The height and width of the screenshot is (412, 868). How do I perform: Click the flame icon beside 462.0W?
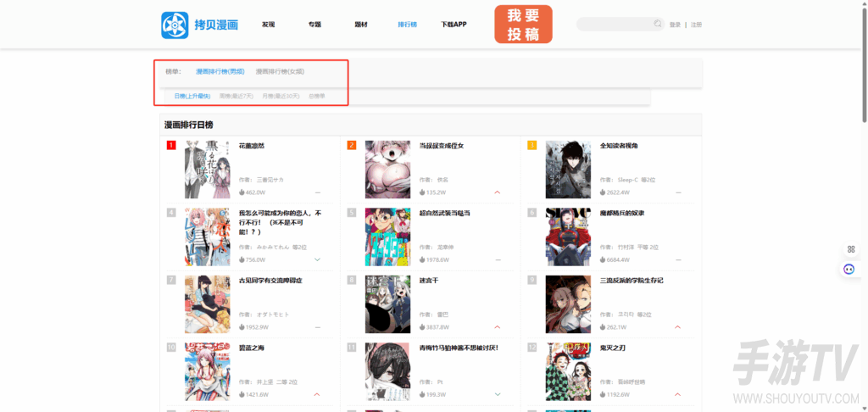pos(242,192)
